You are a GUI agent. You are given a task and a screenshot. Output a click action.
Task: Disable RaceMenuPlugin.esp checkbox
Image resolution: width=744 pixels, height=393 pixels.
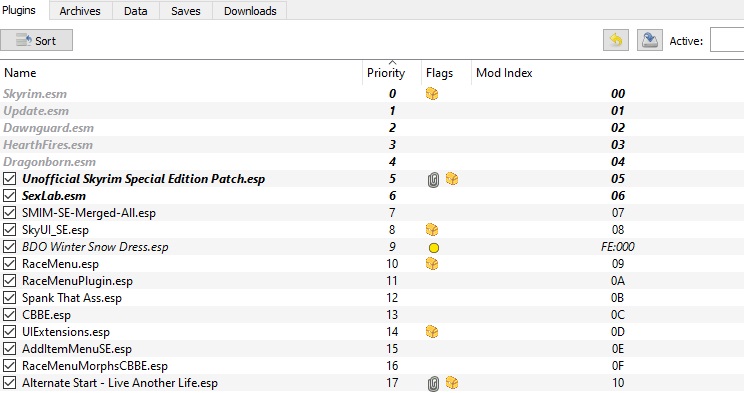point(9,281)
